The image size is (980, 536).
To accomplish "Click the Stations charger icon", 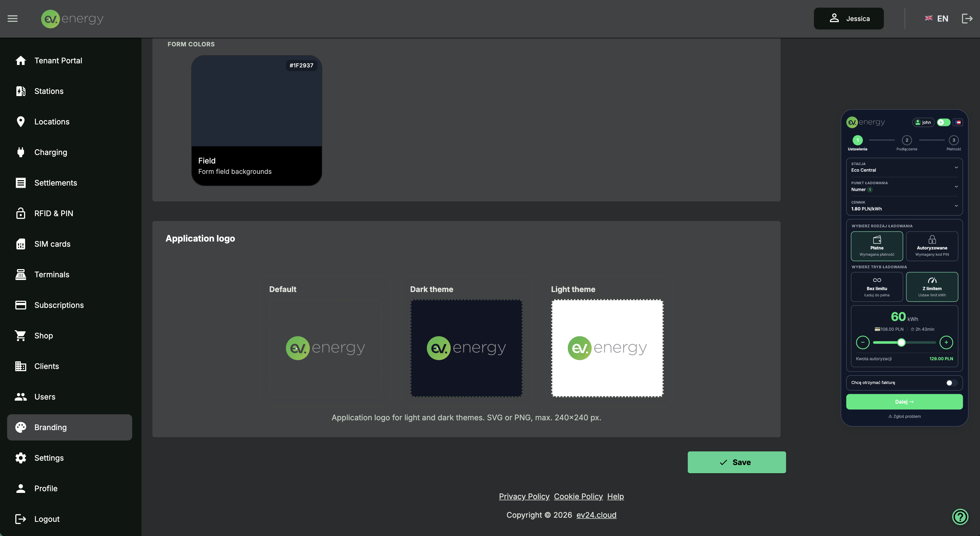I will 20,91.
